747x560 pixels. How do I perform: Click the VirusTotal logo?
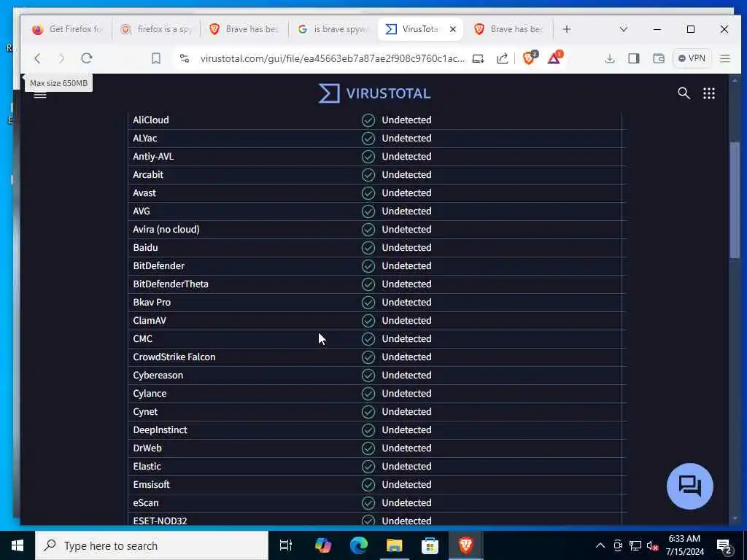pos(374,93)
